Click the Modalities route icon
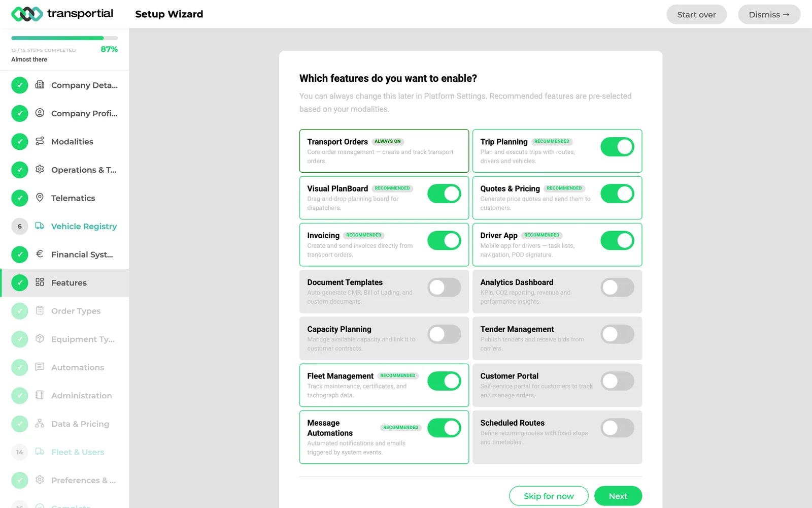The width and height of the screenshot is (812, 508). (40, 141)
